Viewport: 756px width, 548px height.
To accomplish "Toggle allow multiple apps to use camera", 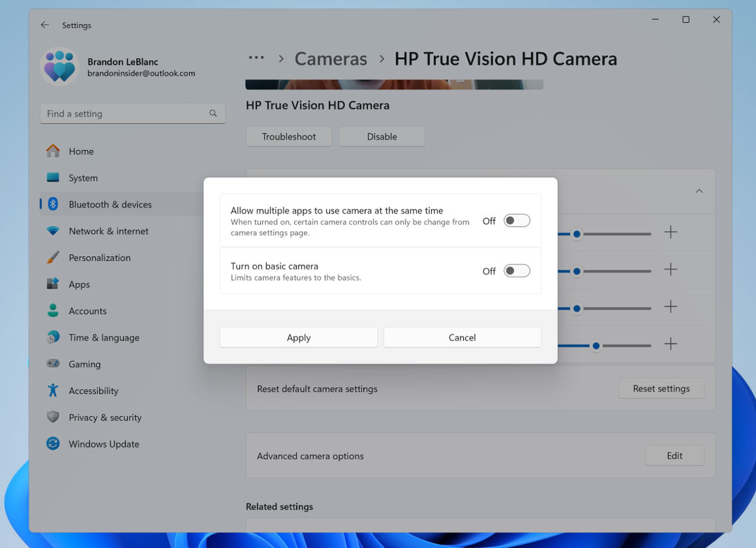I will pos(516,221).
